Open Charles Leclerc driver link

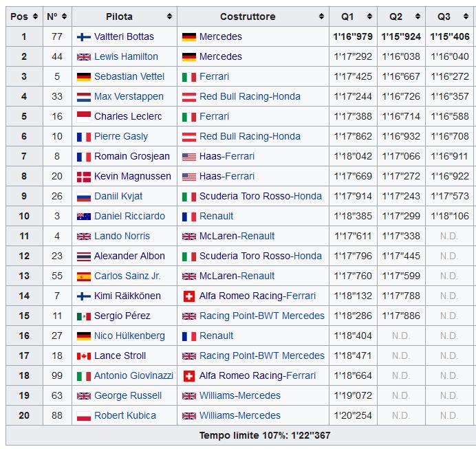click(128, 116)
